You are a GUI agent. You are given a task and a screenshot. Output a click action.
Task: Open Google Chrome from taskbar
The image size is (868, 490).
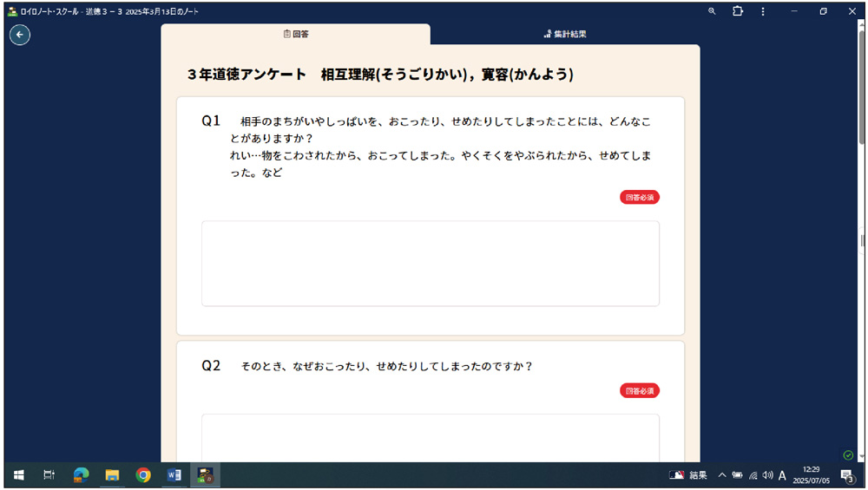[x=143, y=475]
